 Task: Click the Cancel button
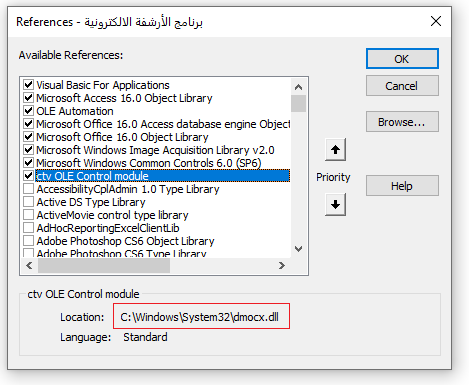tap(402, 86)
